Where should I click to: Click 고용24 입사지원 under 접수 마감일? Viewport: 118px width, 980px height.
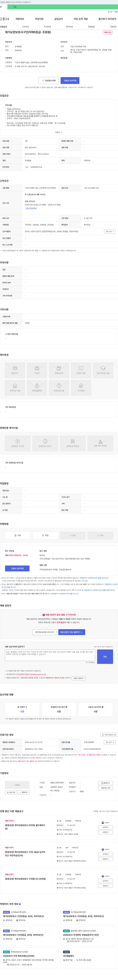click(x=17, y=568)
